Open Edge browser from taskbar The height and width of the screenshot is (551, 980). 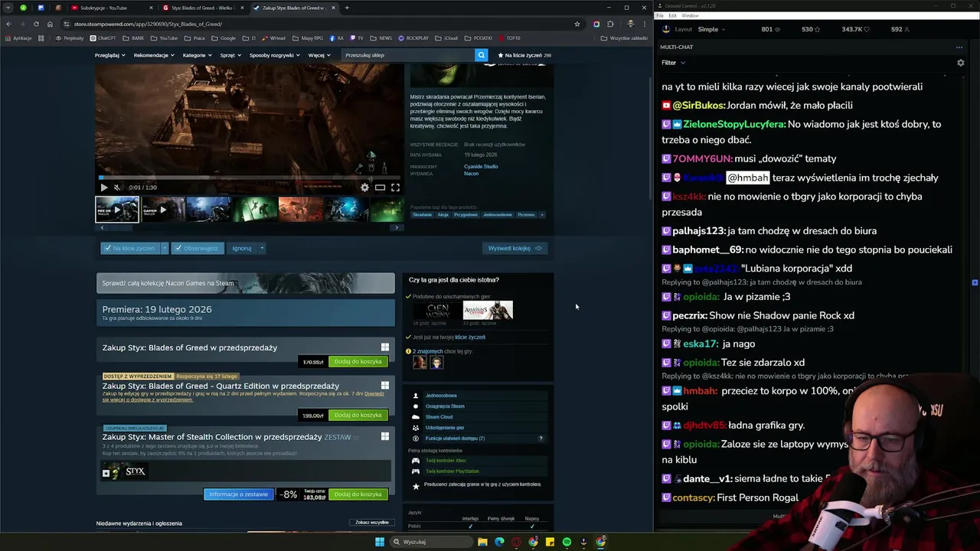coord(499,542)
